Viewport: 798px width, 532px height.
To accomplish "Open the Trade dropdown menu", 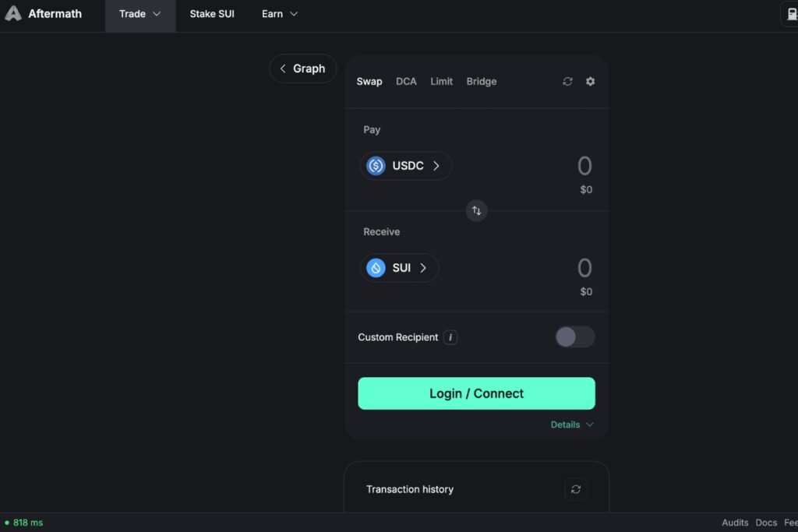I will click(x=140, y=14).
